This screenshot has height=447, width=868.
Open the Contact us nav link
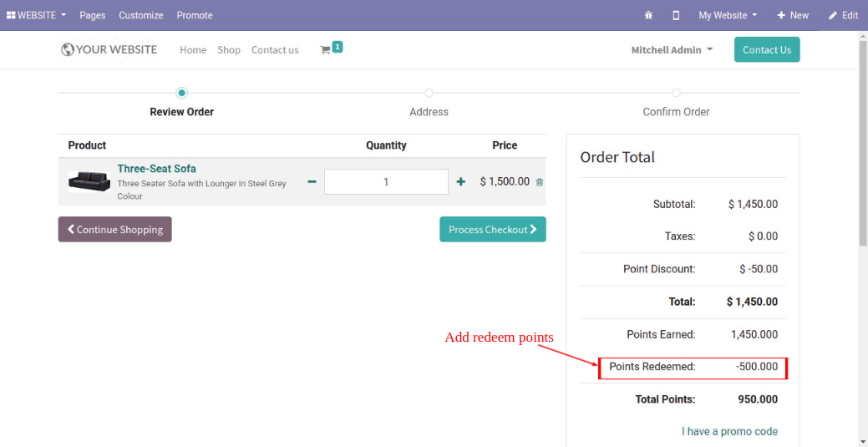(275, 50)
